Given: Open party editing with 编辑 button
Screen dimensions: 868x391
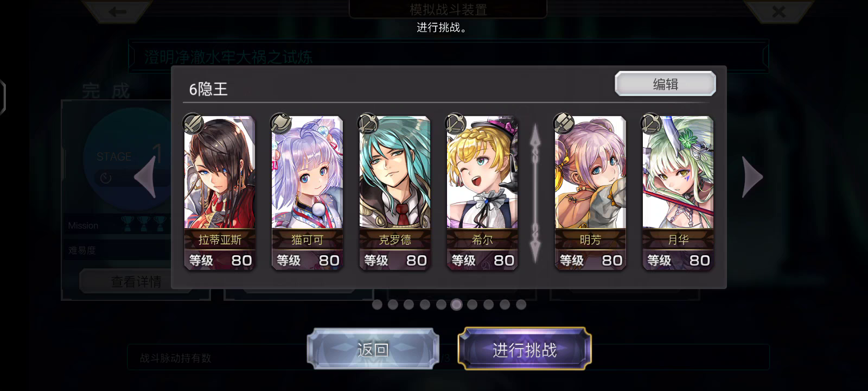Looking at the screenshot, I should tap(665, 84).
